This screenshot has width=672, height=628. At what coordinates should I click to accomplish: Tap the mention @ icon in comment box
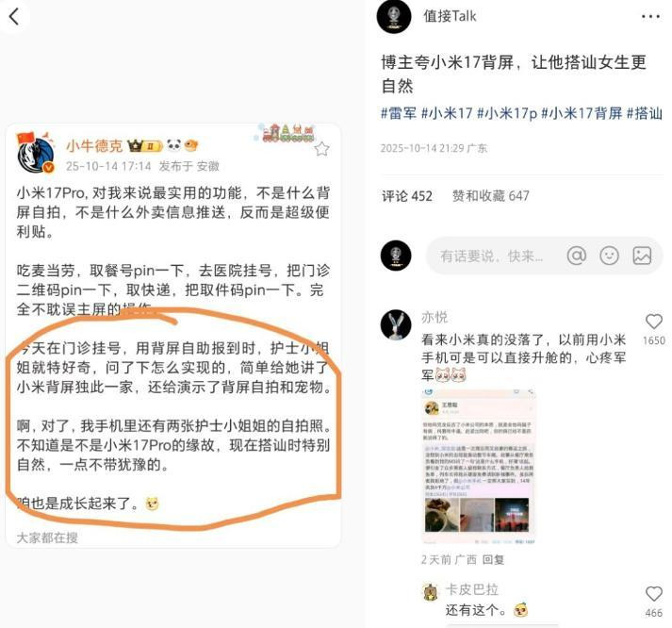[577, 256]
